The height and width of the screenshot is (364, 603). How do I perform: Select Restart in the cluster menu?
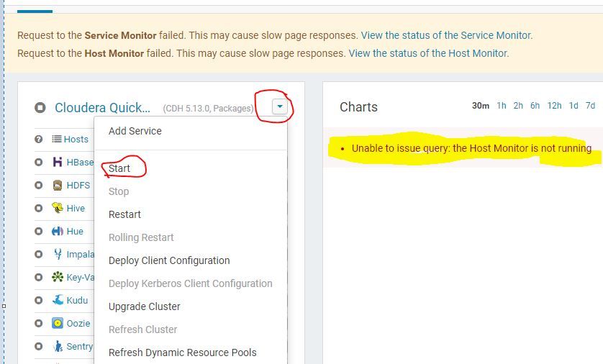click(124, 214)
